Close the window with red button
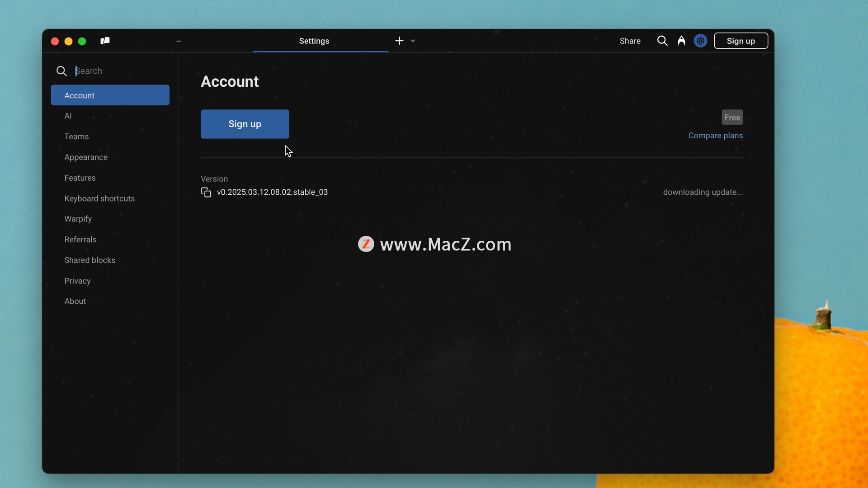The height and width of the screenshot is (488, 868). 55,42
